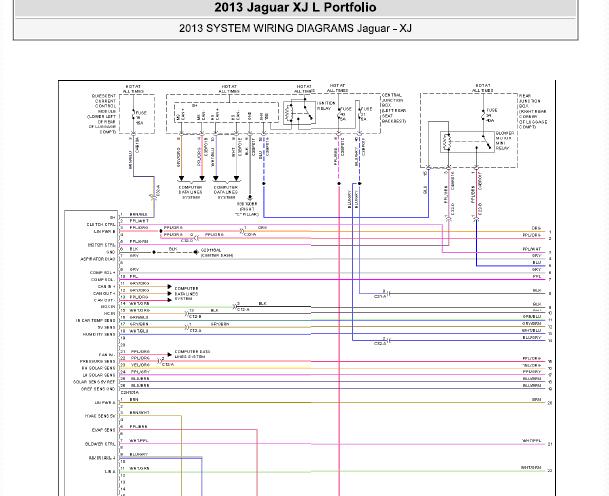Click the 'LH SOLAR SENS' pin label
609x496 pixels.
[x=99, y=375]
